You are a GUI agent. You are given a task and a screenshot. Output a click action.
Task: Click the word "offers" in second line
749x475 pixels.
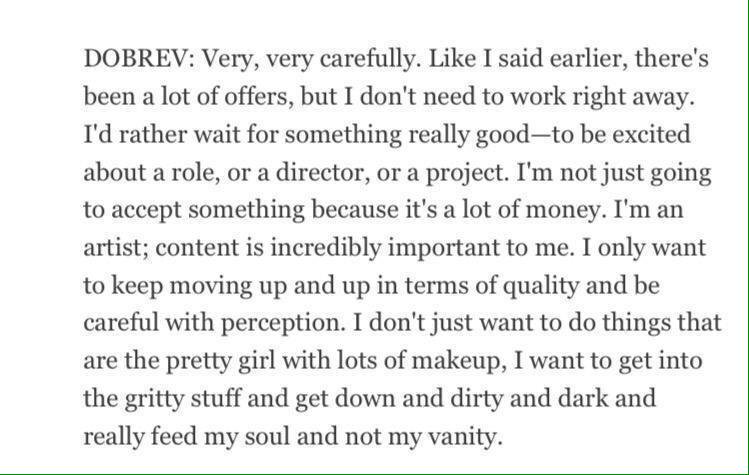[x=259, y=97]
